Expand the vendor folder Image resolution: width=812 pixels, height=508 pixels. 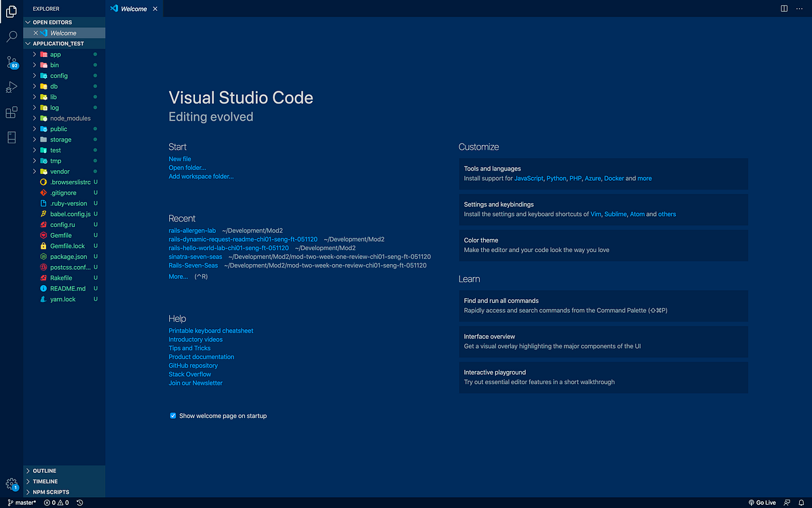[x=64, y=171]
